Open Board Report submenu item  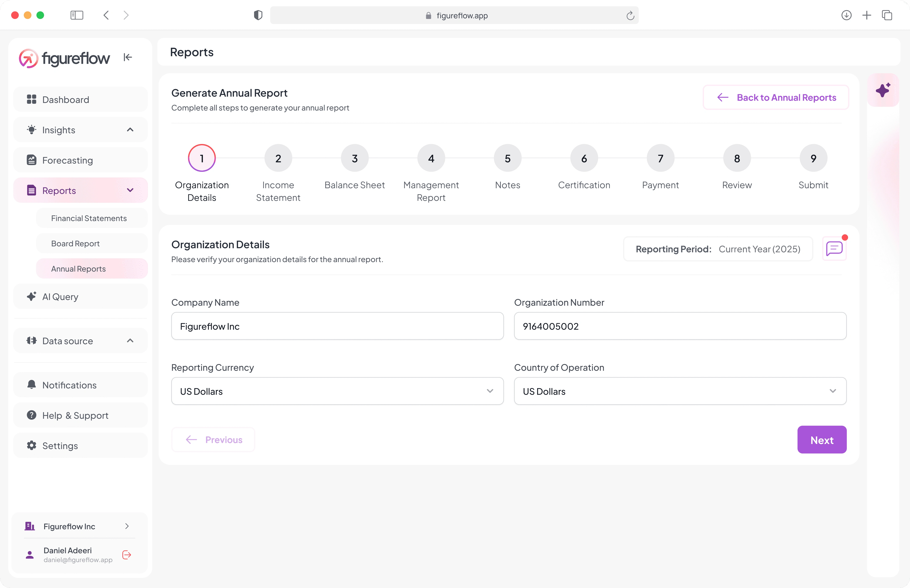coord(92,243)
